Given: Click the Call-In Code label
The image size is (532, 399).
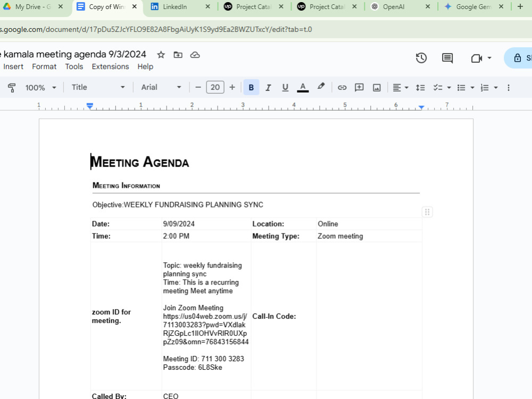Looking at the screenshot, I should pos(274,316).
